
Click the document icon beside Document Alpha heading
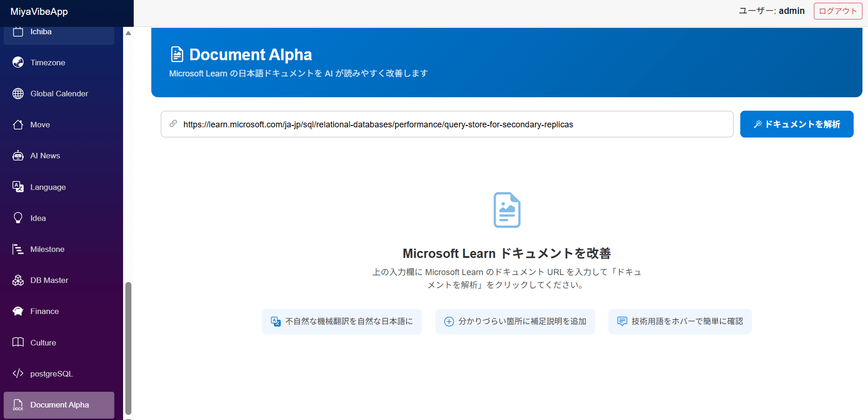(x=177, y=54)
